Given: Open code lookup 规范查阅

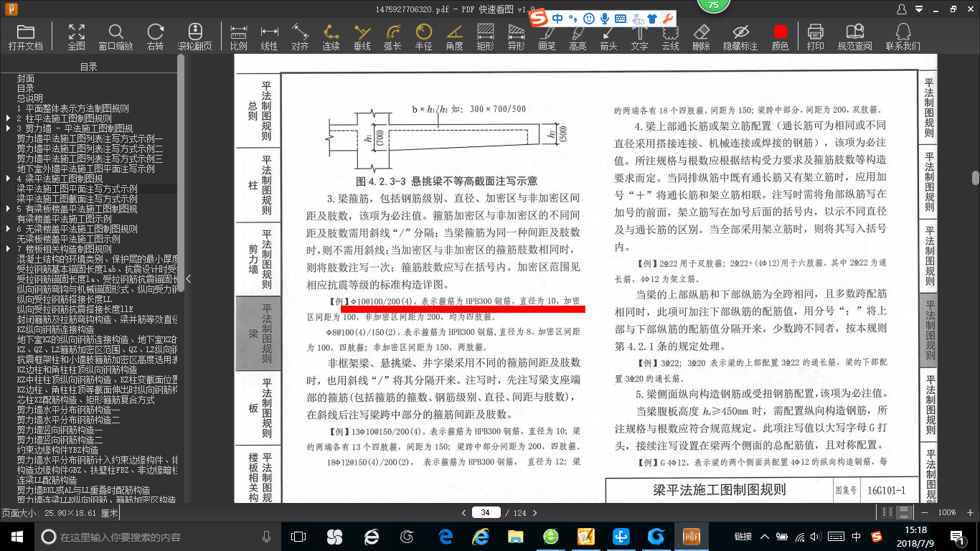Looking at the screenshot, I should (854, 37).
